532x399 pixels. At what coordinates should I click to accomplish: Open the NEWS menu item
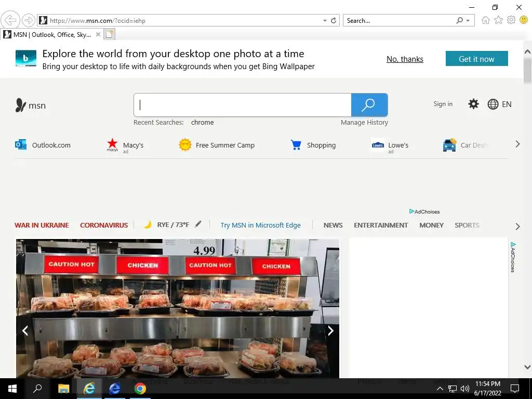click(333, 225)
